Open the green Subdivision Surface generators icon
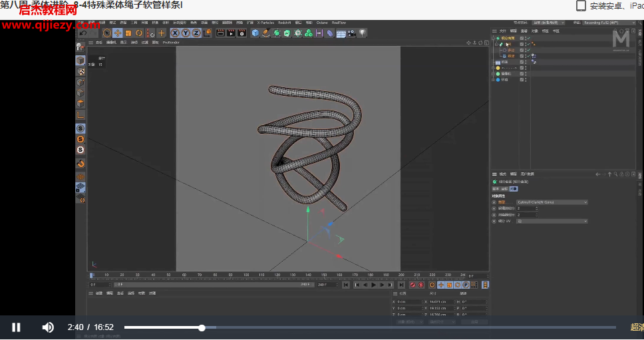 click(x=277, y=33)
